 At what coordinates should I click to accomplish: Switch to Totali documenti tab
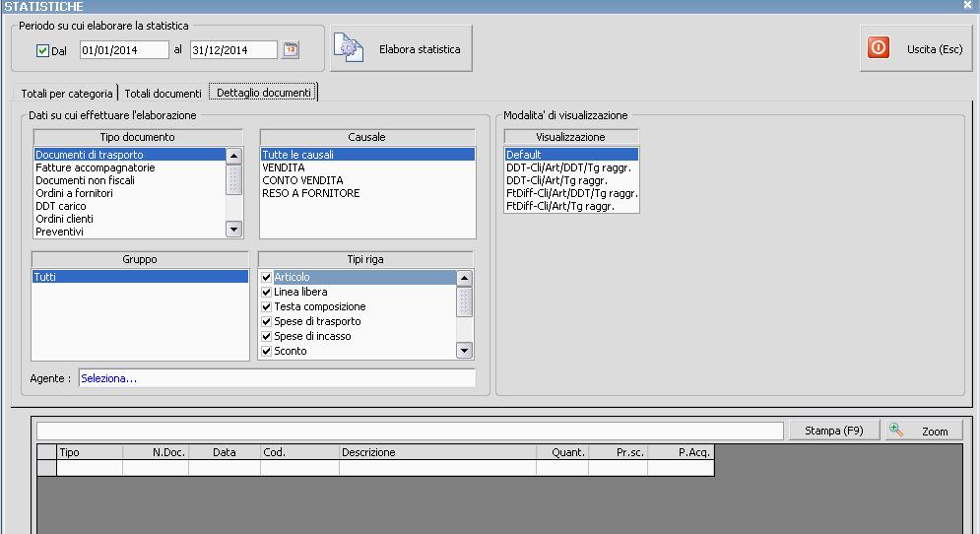[163, 94]
